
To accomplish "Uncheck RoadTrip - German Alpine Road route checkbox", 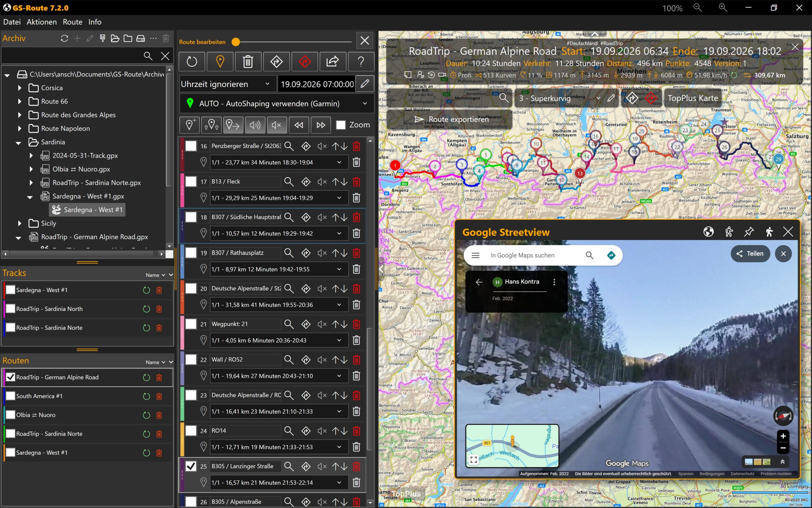I will (x=10, y=377).
